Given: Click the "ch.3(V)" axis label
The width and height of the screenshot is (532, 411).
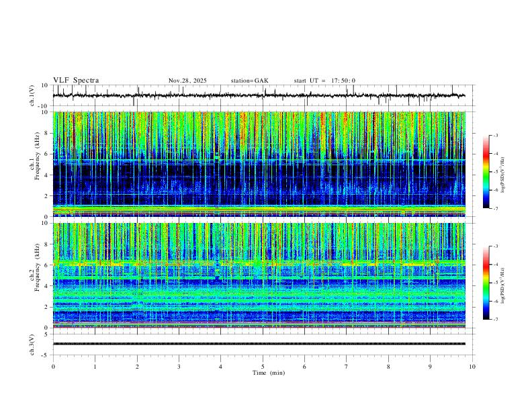Looking at the screenshot, I should click(x=32, y=345).
